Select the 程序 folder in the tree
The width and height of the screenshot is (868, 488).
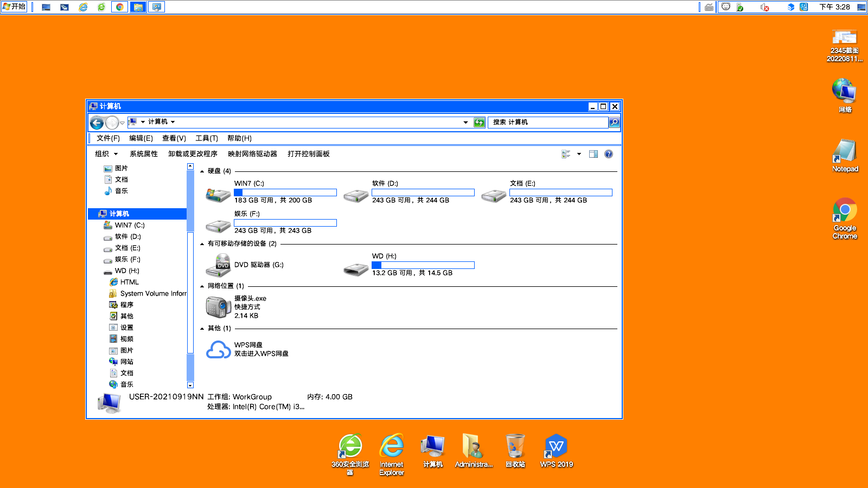pyautogui.click(x=122, y=305)
